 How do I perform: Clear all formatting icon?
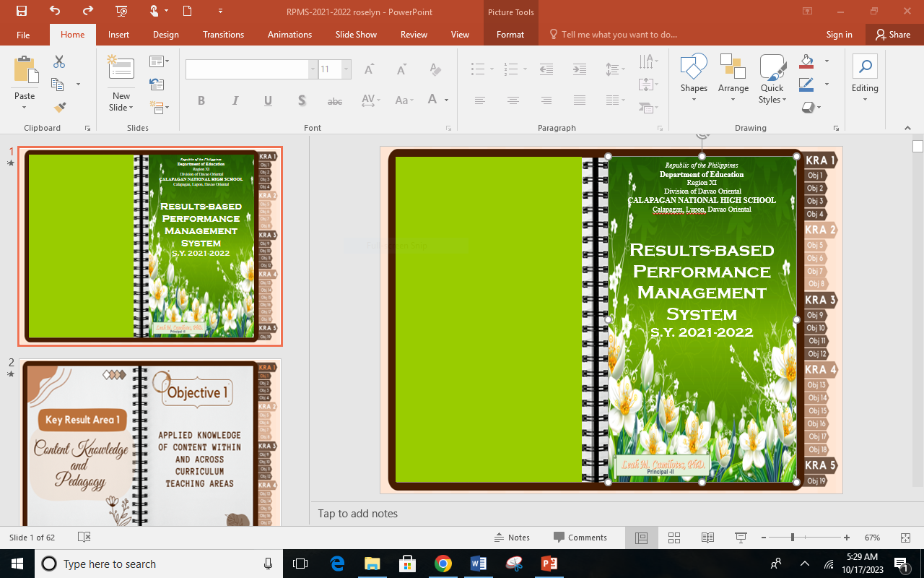click(x=435, y=69)
